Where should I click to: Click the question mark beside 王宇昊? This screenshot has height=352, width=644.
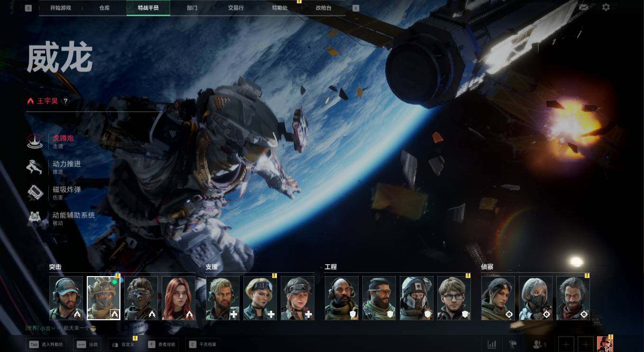[66, 101]
